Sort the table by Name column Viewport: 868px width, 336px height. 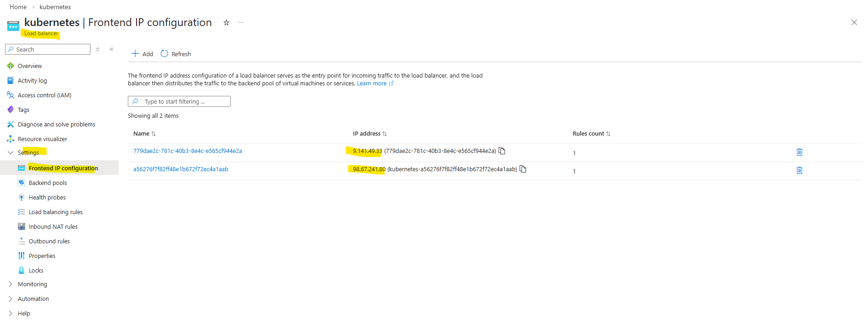[153, 134]
